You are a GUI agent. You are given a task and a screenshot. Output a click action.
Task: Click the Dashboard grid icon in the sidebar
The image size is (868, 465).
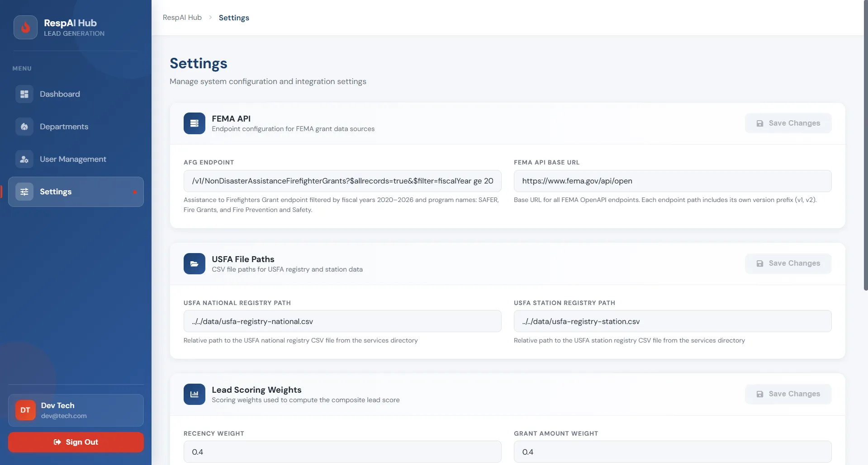click(x=24, y=94)
